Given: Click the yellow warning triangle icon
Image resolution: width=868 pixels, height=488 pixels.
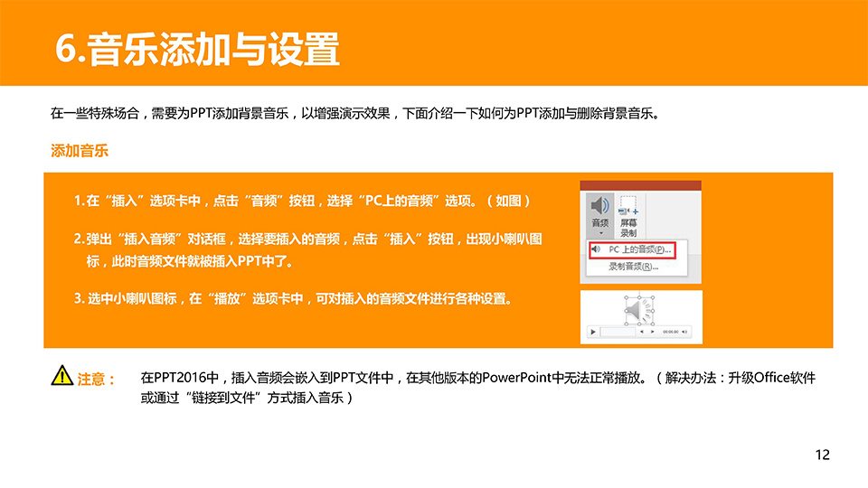Looking at the screenshot, I should (61, 376).
